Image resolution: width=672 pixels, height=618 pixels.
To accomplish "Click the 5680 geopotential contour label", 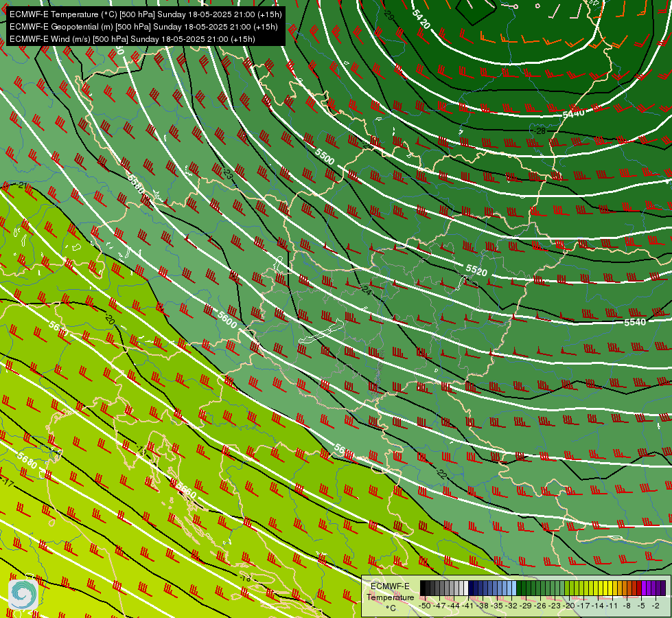I will pyautogui.click(x=27, y=460).
